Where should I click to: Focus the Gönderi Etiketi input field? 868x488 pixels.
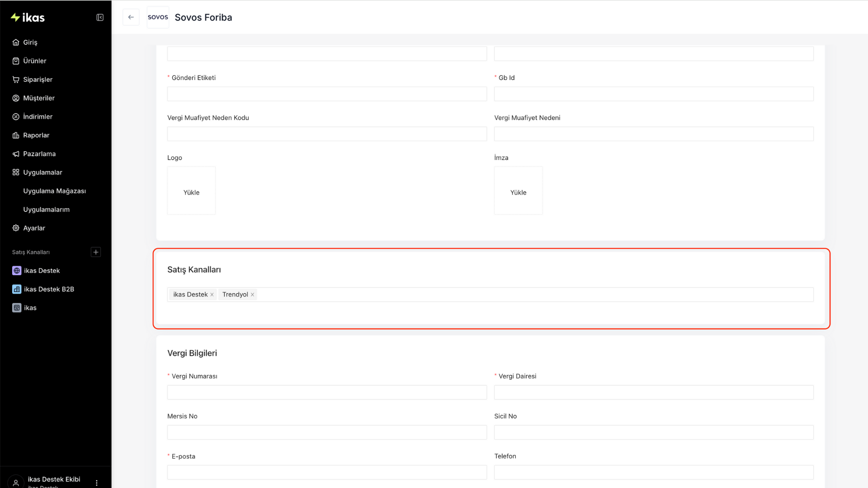pyautogui.click(x=327, y=94)
